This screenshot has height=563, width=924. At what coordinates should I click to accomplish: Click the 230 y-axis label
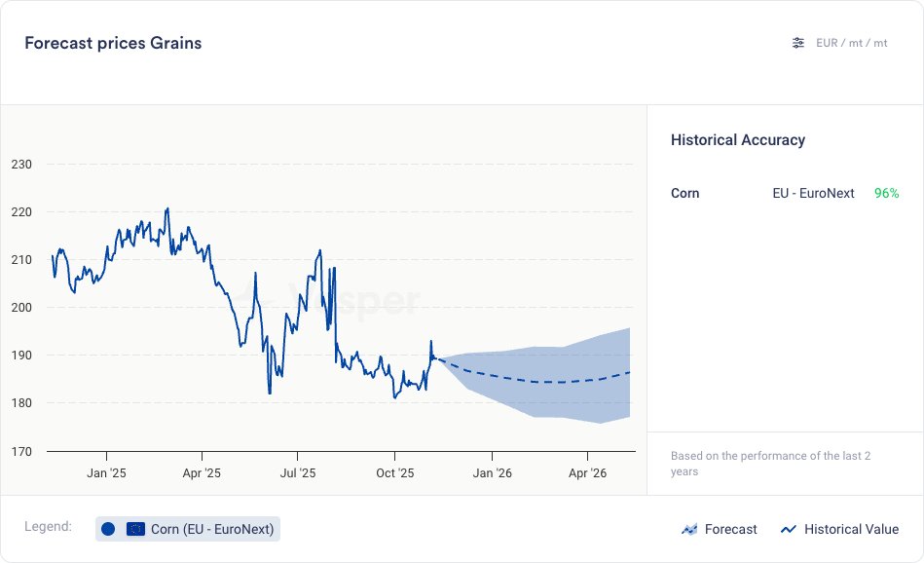click(20, 165)
